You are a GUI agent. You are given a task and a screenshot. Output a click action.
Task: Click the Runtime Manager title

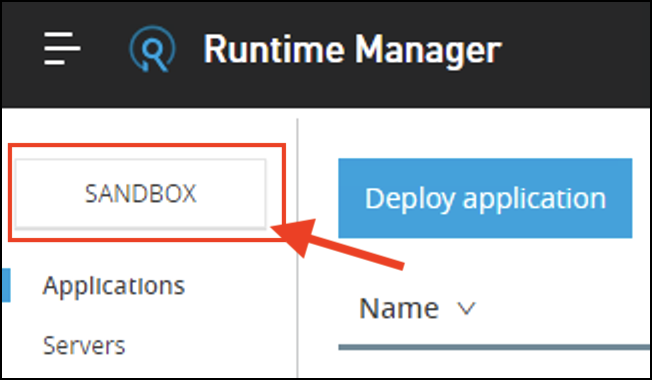pos(353,49)
